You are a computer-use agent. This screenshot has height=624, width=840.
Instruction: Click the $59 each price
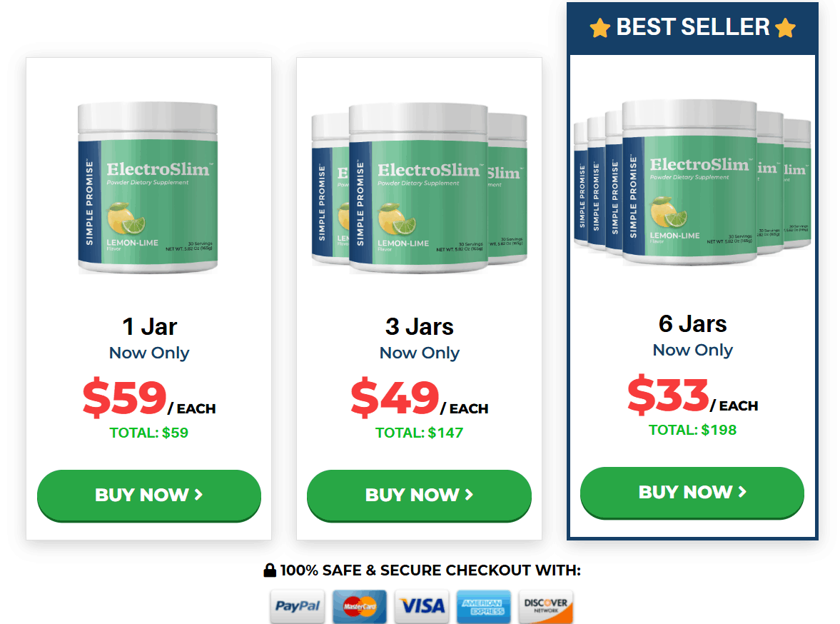[x=149, y=398]
